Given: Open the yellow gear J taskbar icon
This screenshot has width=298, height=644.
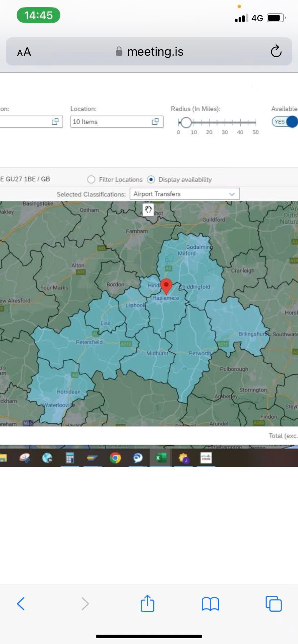Looking at the screenshot, I should pyautogui.click(x=184, y=458).
